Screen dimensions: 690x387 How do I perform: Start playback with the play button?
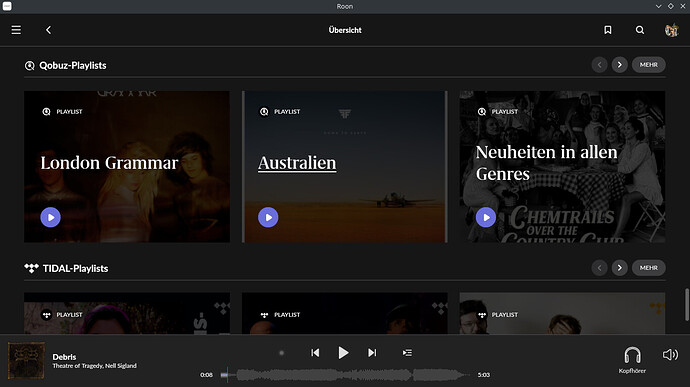click(343, 353)
